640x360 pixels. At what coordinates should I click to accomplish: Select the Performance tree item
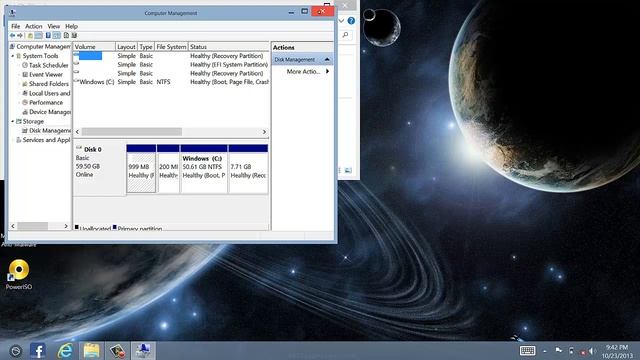click(46, 102)
